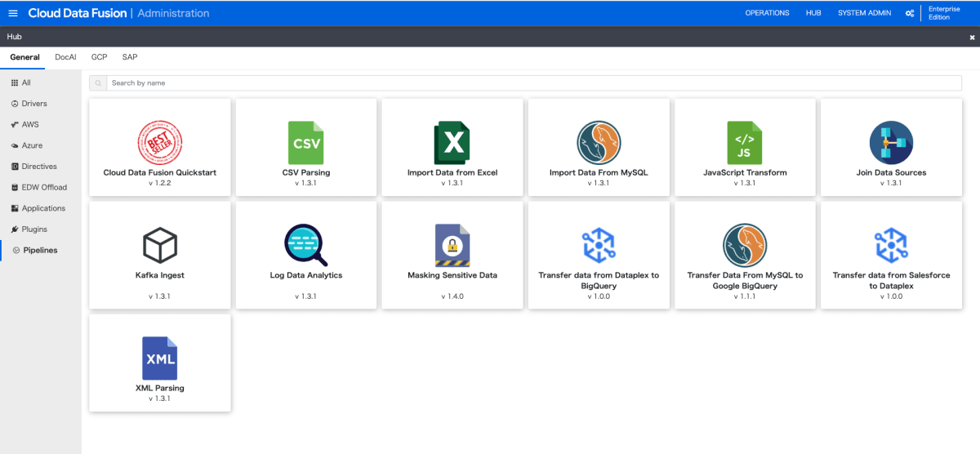Click the CSV Parsing file icon
Screen dimensions: 980x454
click(306, 143)
